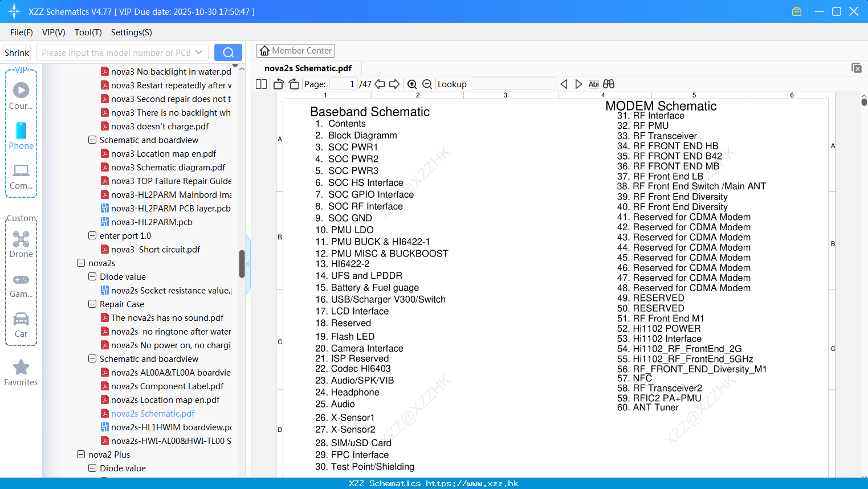Collapse the left panel splitter handle

click(248, 264)
